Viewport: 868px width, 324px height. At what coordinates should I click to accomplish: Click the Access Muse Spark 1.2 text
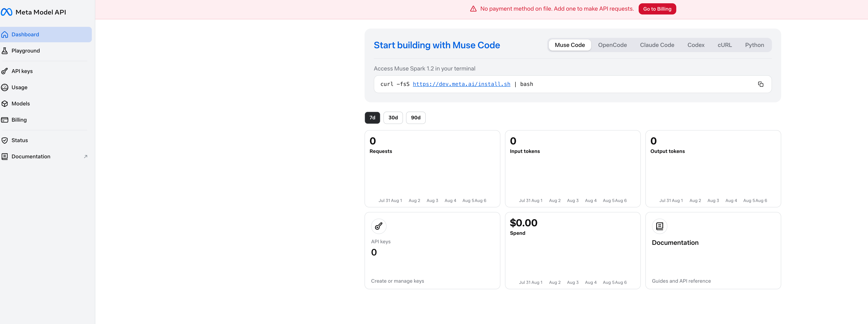pyautogui.click(x=424, y=68)
